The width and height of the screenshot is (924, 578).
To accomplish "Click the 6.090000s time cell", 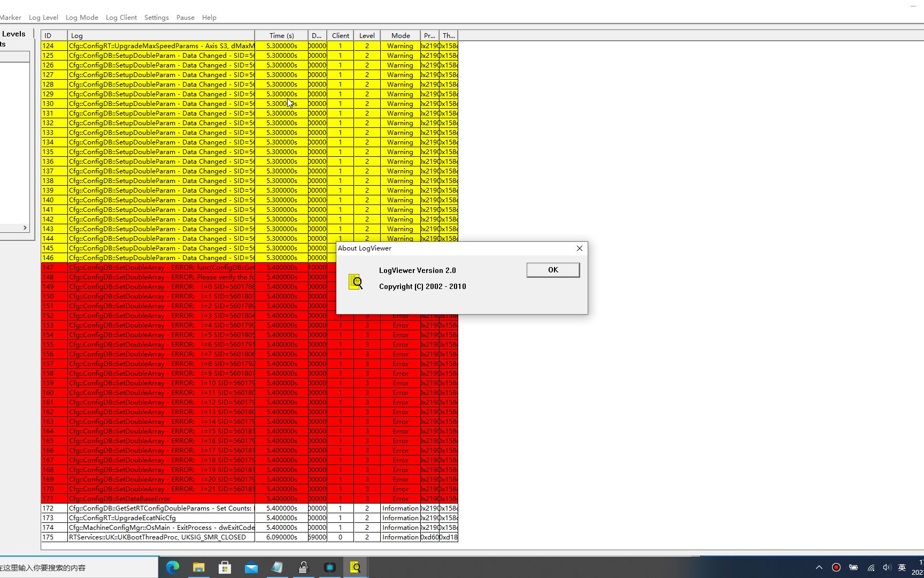I will point(281,537).
